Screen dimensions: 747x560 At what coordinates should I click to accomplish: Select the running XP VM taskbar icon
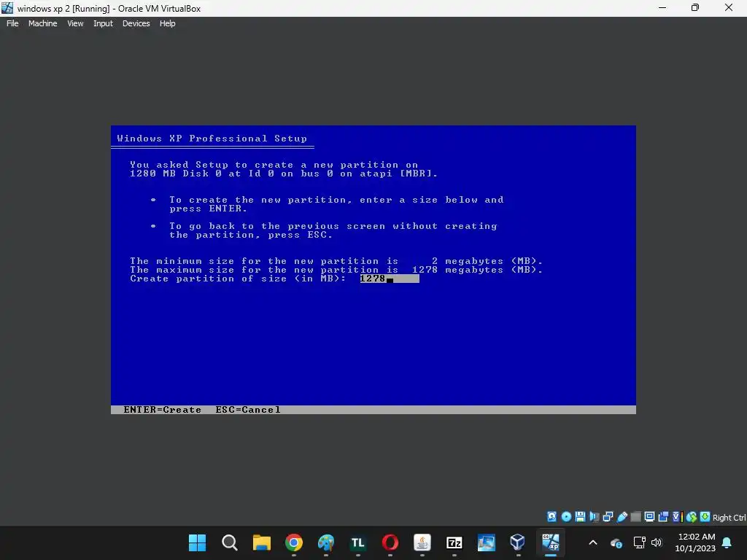click(551, 542)
